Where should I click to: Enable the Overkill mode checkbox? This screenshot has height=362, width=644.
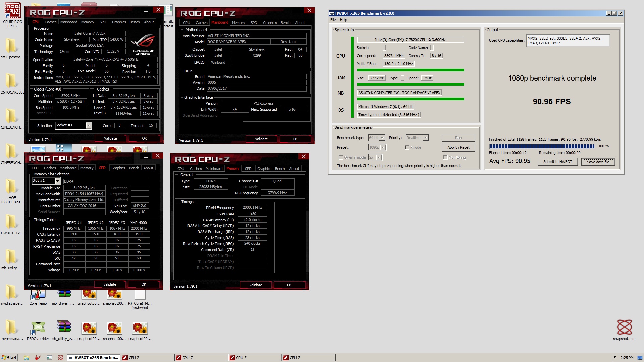341,157
